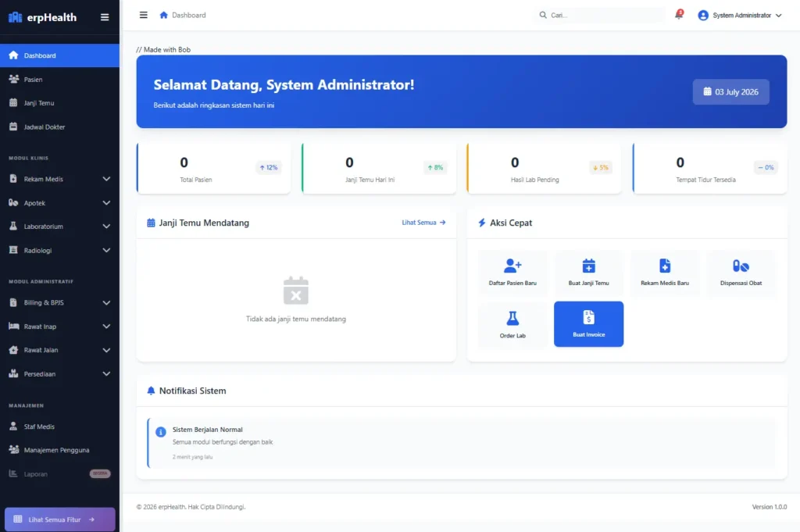Viewport: 800px width, 532px height.
Task: Click Lihat Semua Fitur button
Action: tap(59, 520)
